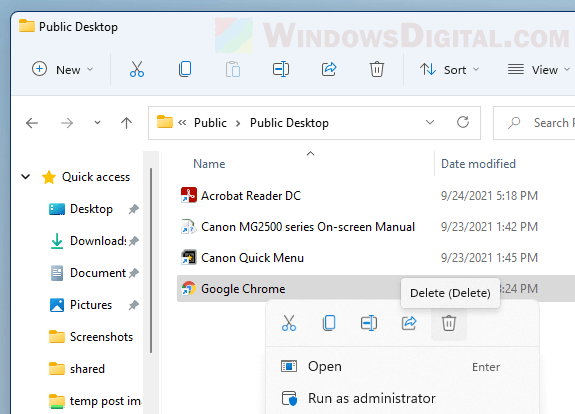Click Cut scissors in the context menu
This screenshot has width=575, height=414.
pos(289,323)
